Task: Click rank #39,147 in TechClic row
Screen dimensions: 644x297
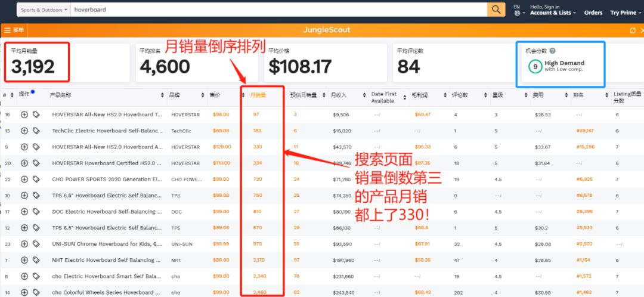Action: point(586,131)
